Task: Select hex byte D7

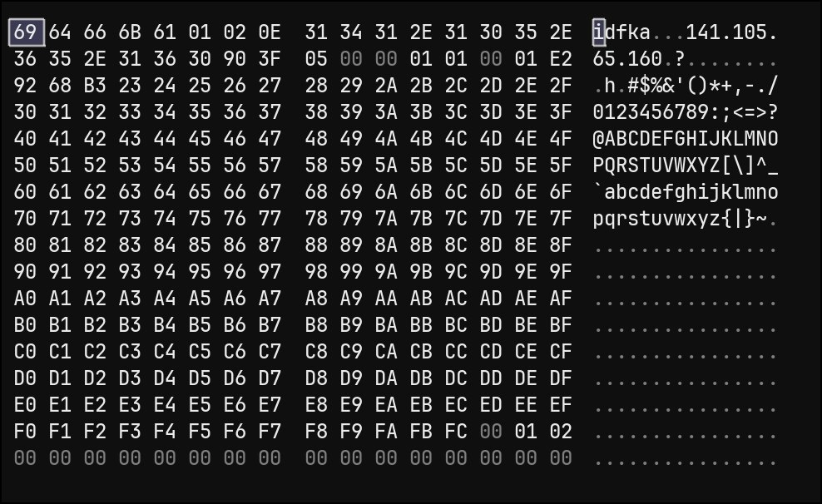Action: [x=269, y=378]
